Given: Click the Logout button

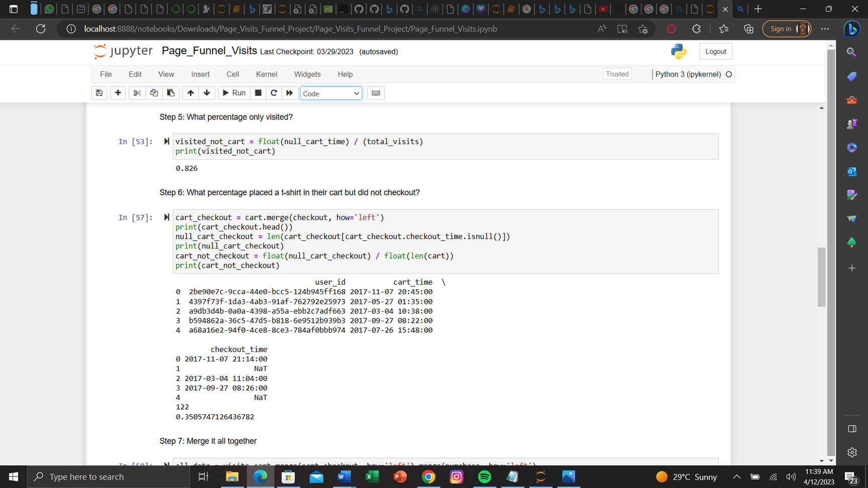Looking at the screenshot, I should point(715,51).
